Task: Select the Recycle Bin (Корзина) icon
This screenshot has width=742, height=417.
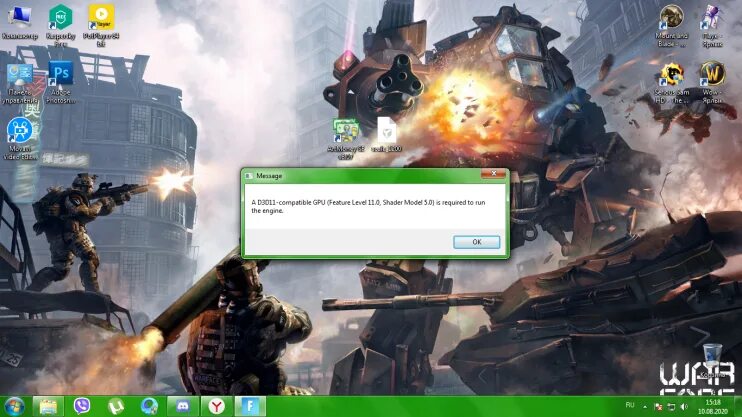Action: coord(712,361)
